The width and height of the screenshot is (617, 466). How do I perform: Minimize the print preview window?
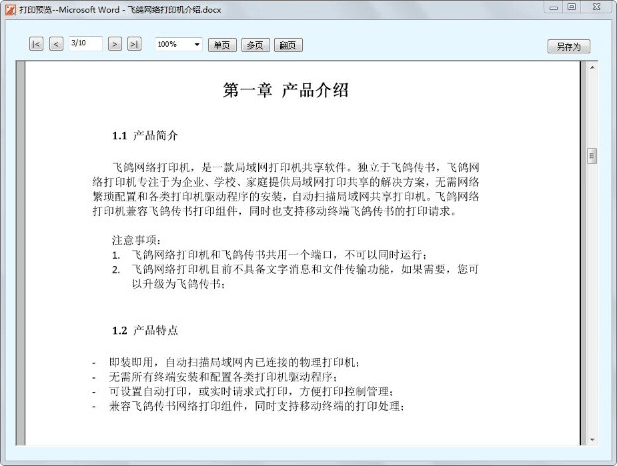(554, 7)
